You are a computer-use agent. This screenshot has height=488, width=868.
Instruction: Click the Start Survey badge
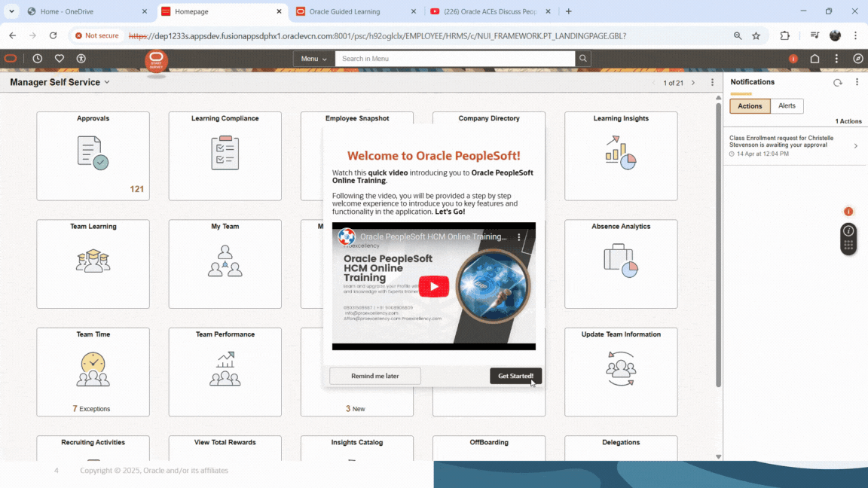[x=156, y=61]
